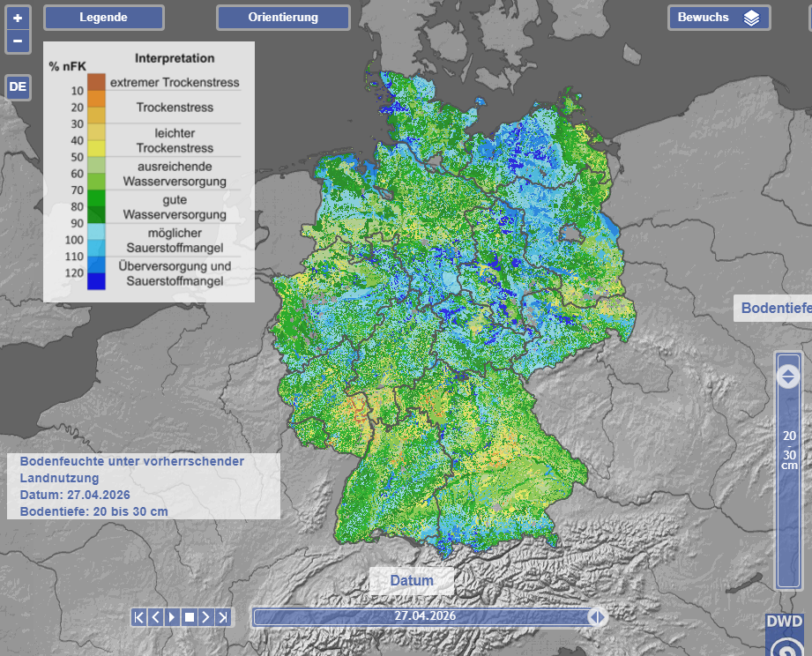The height and width of the screenshot is (656, 812).
Task: Click the dark blue 120 legend swatch
Action: [x=96, y=281]
